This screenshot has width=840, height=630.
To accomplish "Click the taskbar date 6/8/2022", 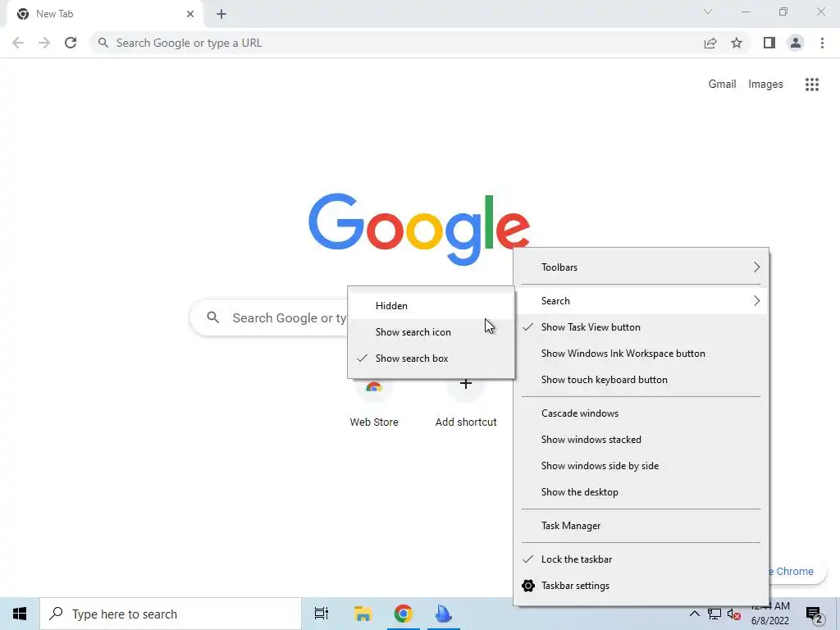I will tap(769, 622).
